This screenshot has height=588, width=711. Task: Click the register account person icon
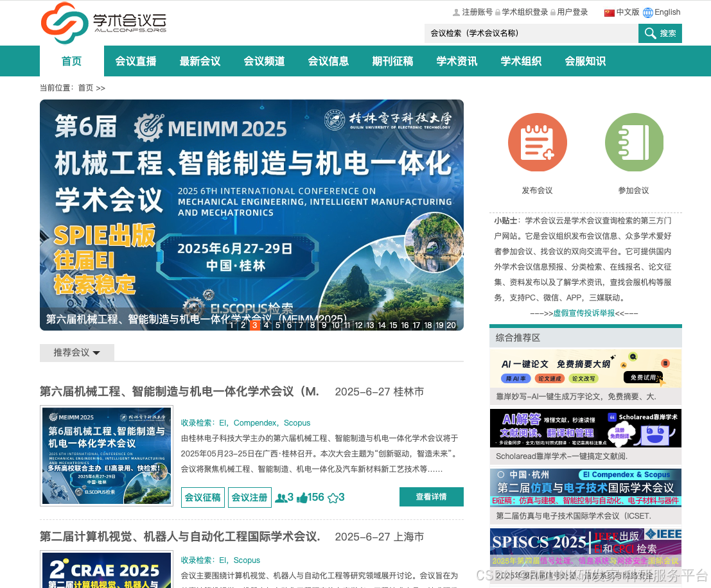[456, 12]
